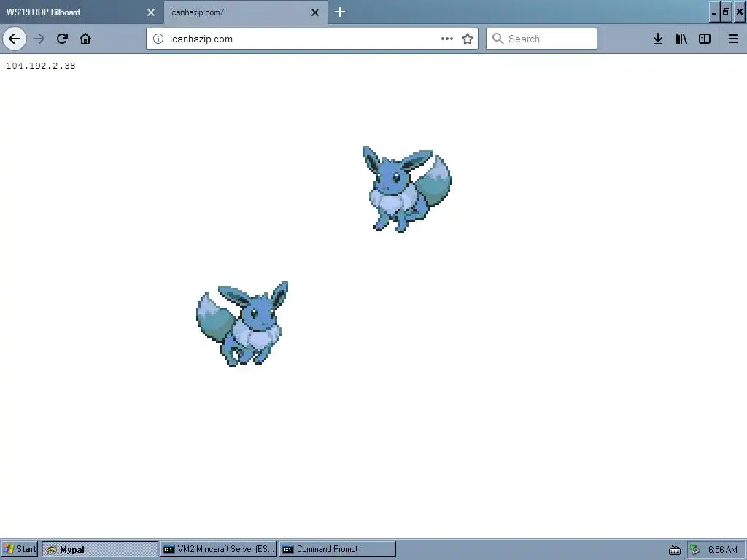
Task: Click the 6:56 AM taskbar clock
Action: [x=723, y=550]
